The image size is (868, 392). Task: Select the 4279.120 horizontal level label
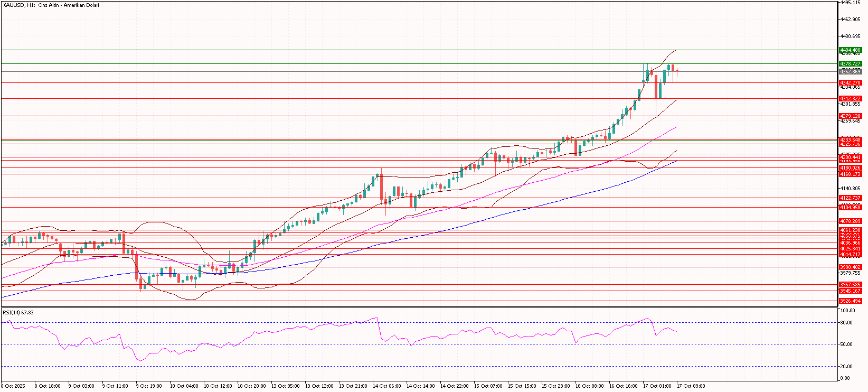click(x=850, y=116)
